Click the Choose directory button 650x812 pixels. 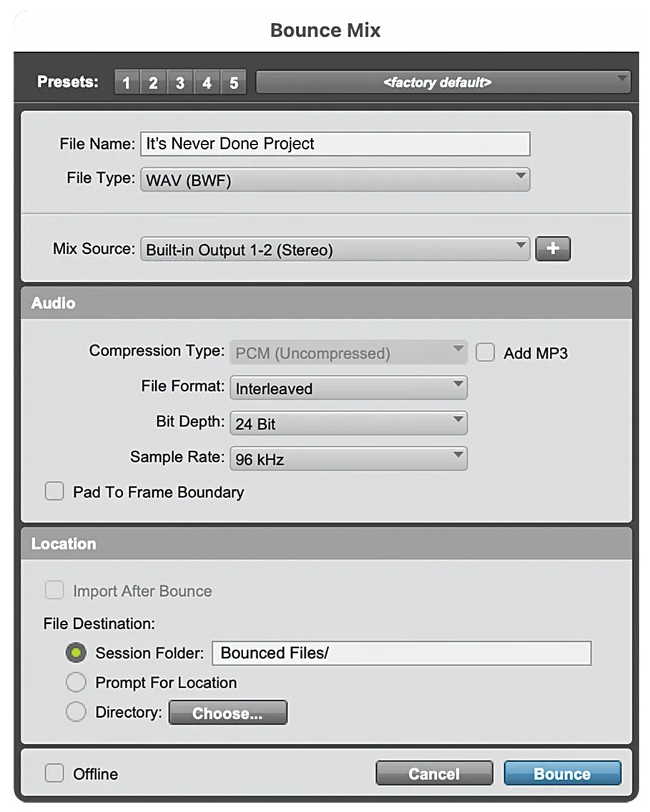227,713
